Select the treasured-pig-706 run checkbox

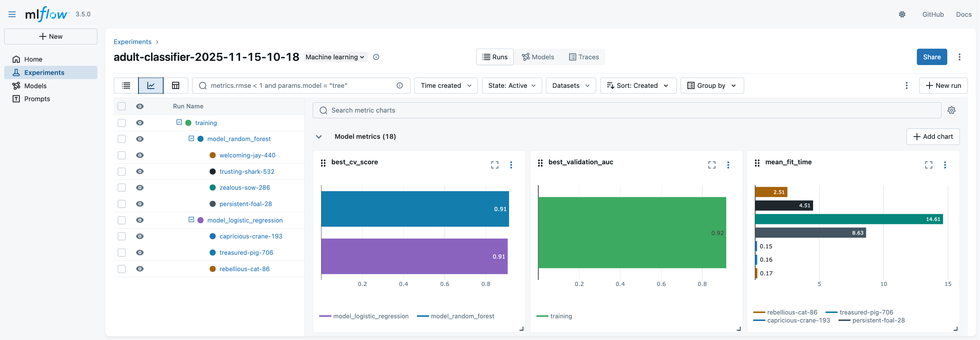(x=122, y=253)
